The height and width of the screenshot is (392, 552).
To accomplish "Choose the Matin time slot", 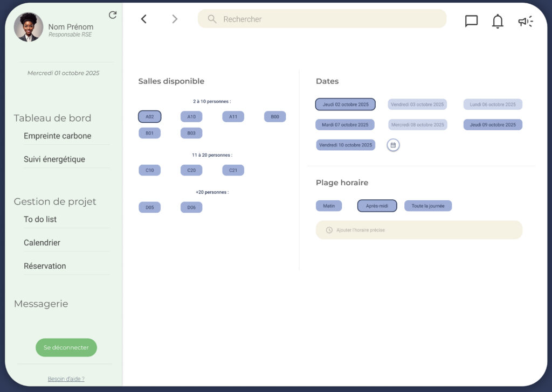I will tap(329, 206).
